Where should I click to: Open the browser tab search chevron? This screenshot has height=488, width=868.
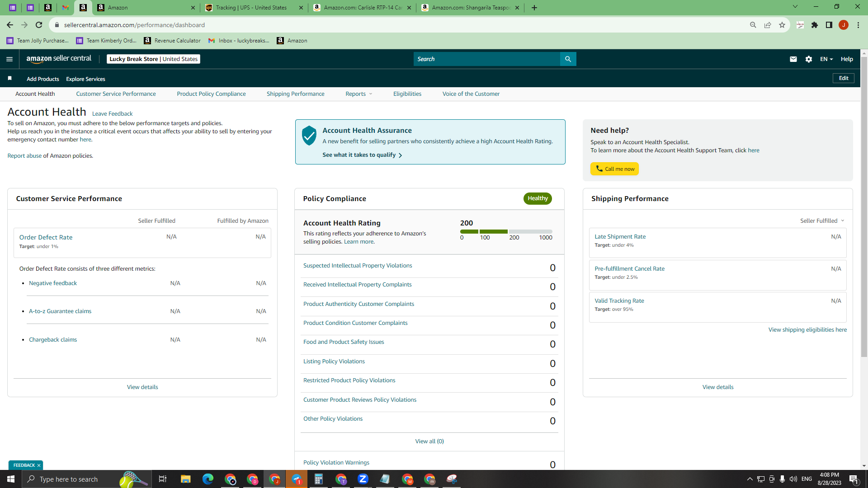[795, 7]
